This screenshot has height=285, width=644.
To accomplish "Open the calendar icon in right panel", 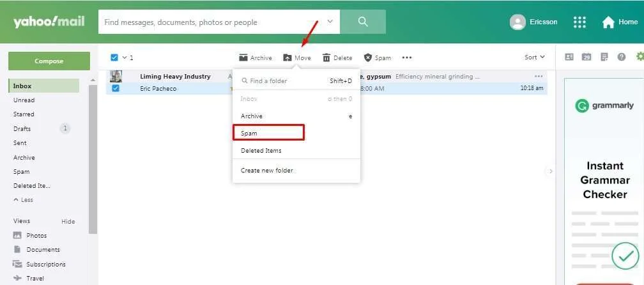I will [586, 58].
